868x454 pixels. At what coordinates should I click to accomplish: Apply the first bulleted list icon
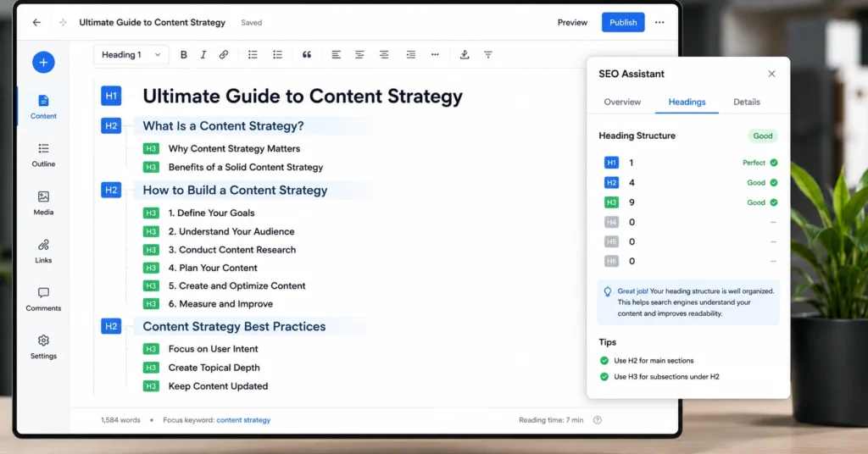coord(253,55)
